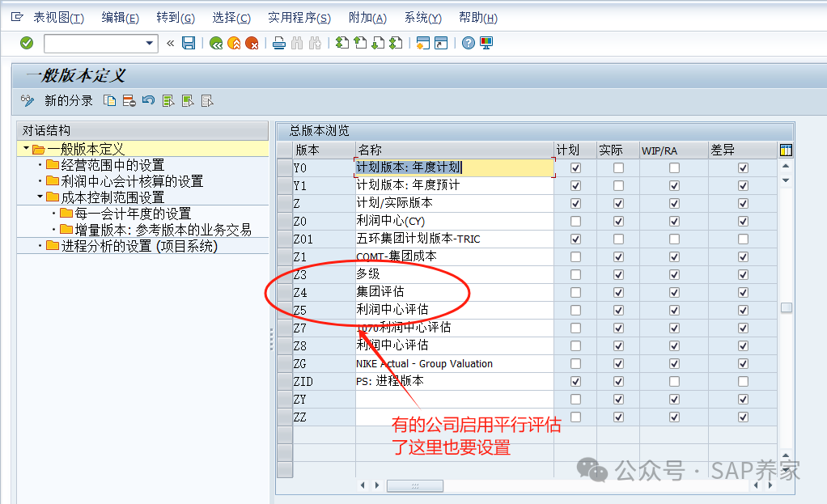Click the Undo Change icon
Viewport: 827px width, 504px height.
(x=149, y=100)
